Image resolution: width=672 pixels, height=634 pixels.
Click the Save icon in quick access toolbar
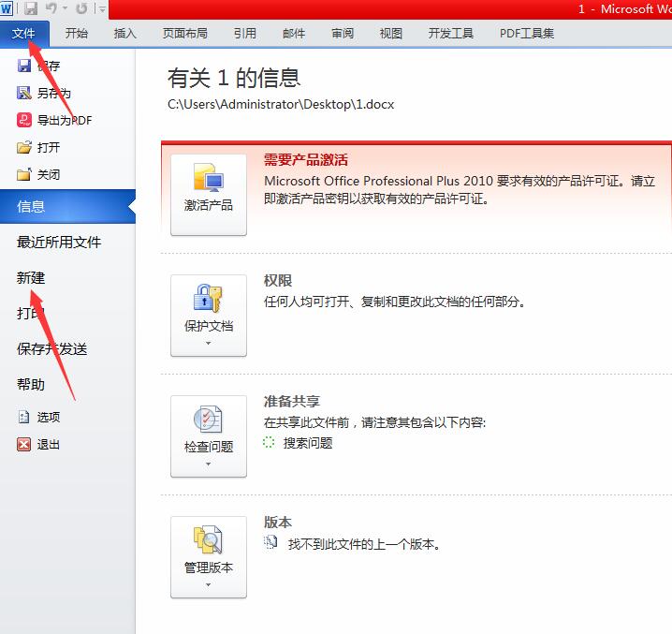[31, 8]
